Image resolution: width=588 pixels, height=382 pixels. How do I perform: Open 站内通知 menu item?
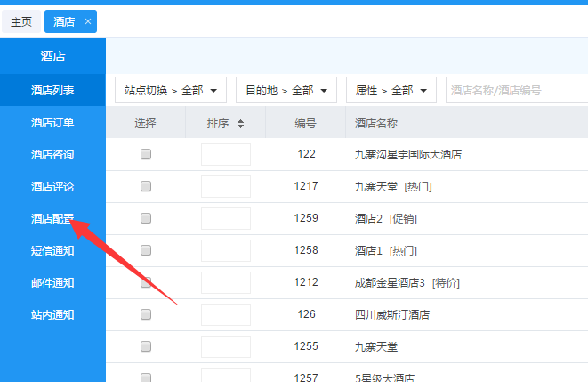[52, 314]
